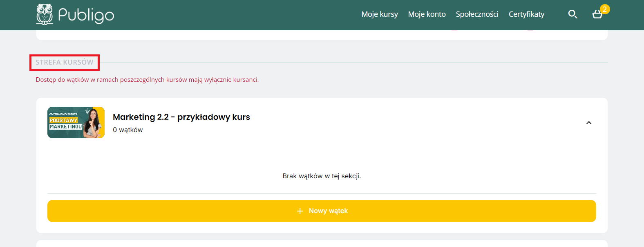644x247 pixels.
Task: Open the Marketing 2.2 - przykładowy kurs title
Action: pos(181,117)
